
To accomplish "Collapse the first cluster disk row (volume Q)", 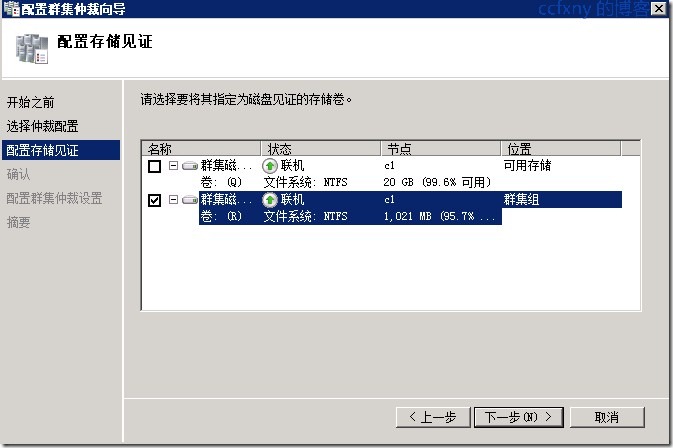I will coord(173,165).
